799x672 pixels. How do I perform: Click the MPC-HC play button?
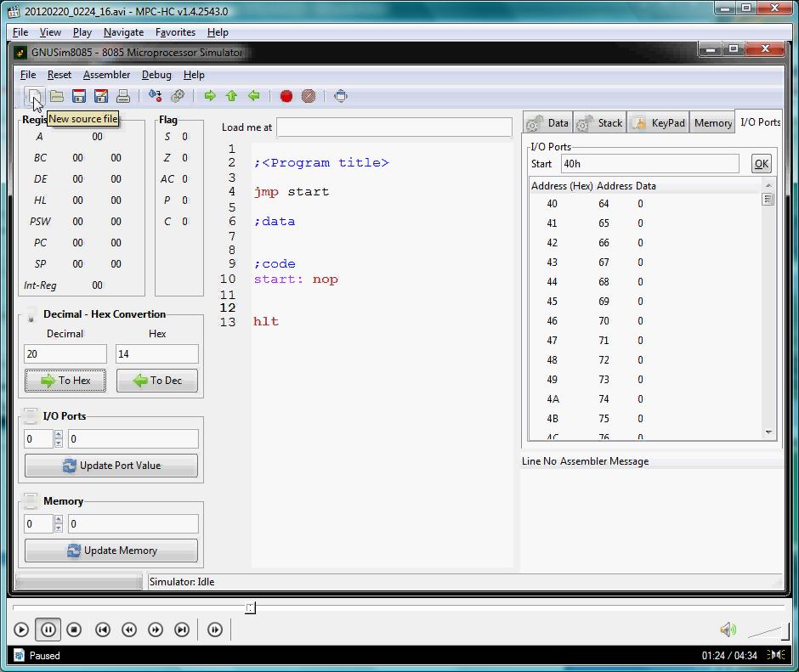21,630
